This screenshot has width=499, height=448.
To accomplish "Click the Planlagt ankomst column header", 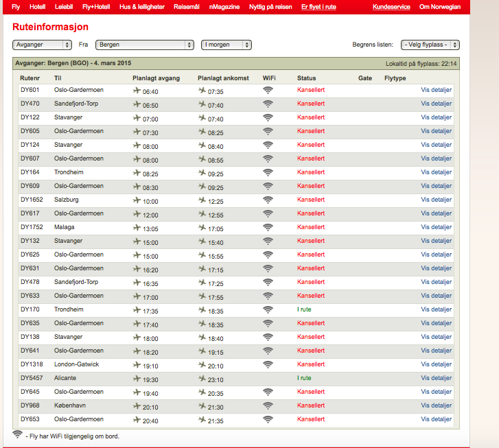I will tap(223, 78).
